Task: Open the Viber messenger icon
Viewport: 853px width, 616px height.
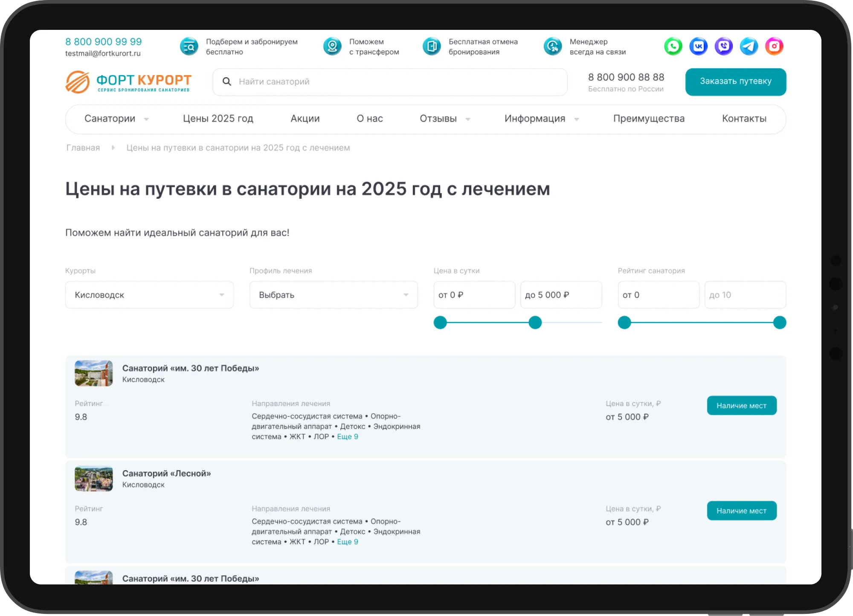Action: (723, 46)
